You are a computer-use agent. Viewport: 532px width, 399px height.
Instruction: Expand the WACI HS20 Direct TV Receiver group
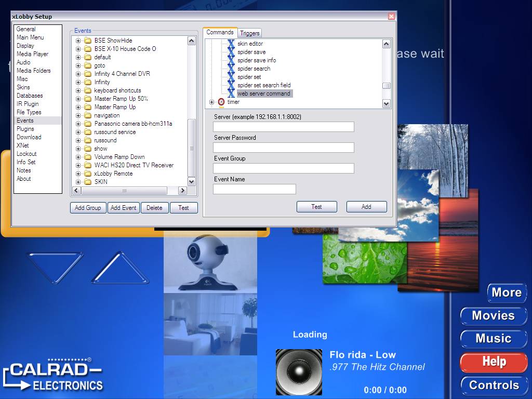pos(78,165)
